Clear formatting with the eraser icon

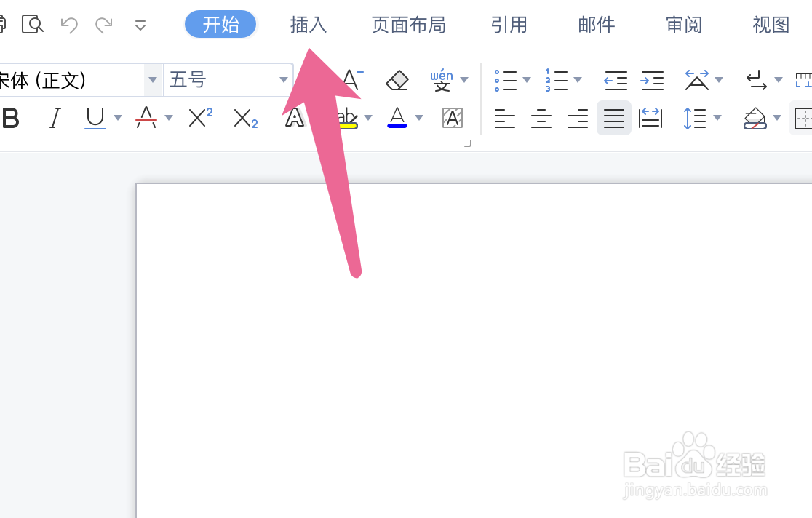(x=397, y=80)
